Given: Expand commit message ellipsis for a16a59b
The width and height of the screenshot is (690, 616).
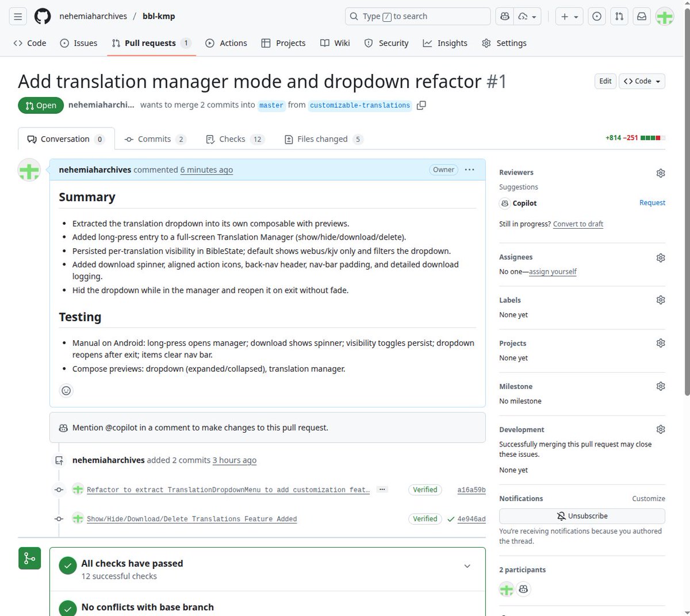Looking at the screenshot, I should [382, 490].
